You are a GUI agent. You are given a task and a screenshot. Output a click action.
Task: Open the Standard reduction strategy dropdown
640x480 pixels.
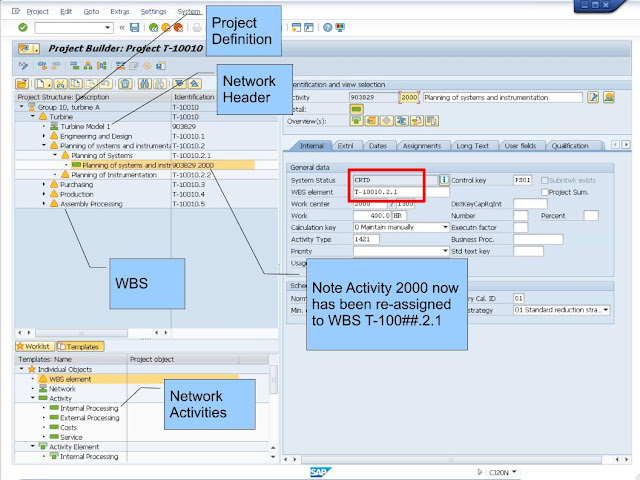(x=606, y=310)
